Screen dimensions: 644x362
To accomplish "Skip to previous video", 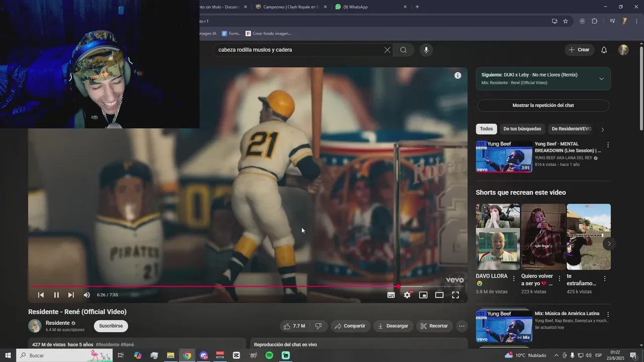I will (x=41, y=295).
